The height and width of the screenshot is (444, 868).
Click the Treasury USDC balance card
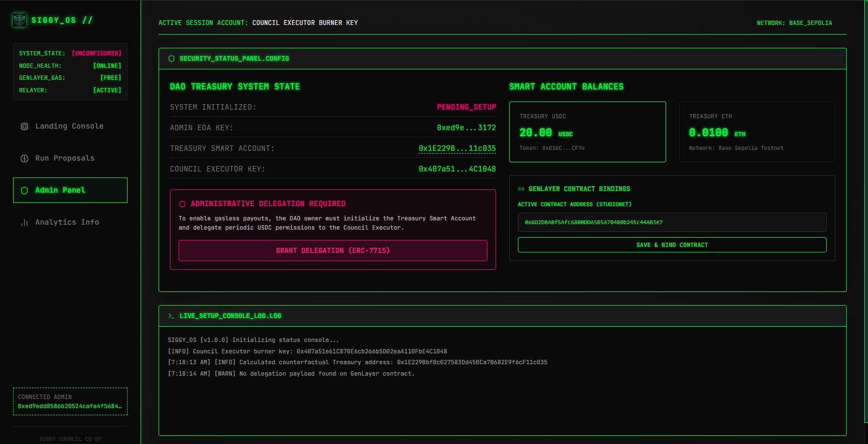pyautogui.click(x=587, y=132)
